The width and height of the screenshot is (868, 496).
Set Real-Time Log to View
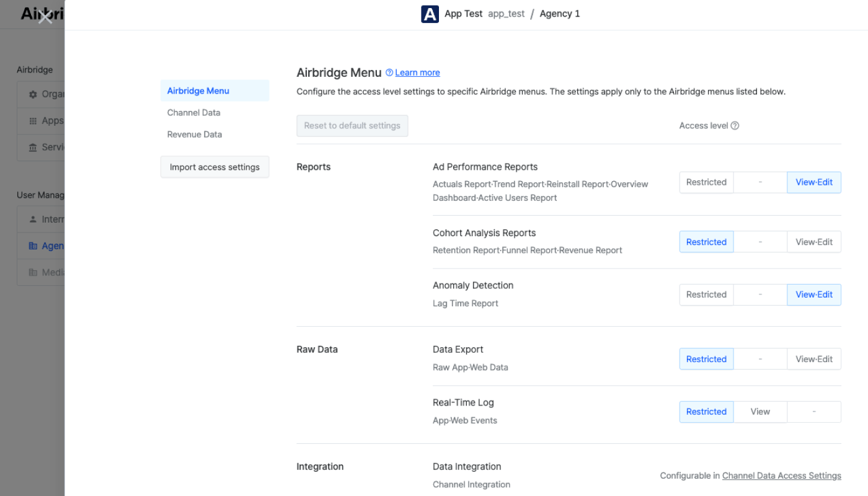760,412
